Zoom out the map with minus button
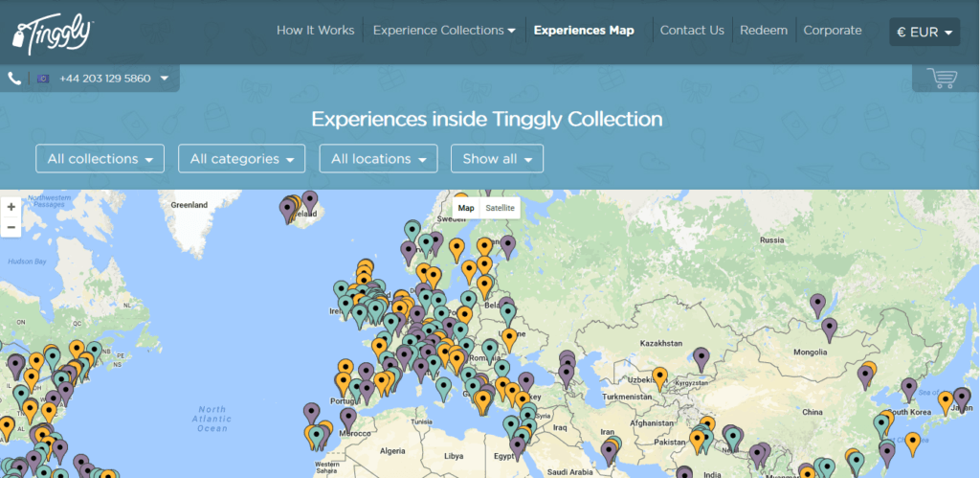This screenshot has height=478, width=980. (11, 226)
